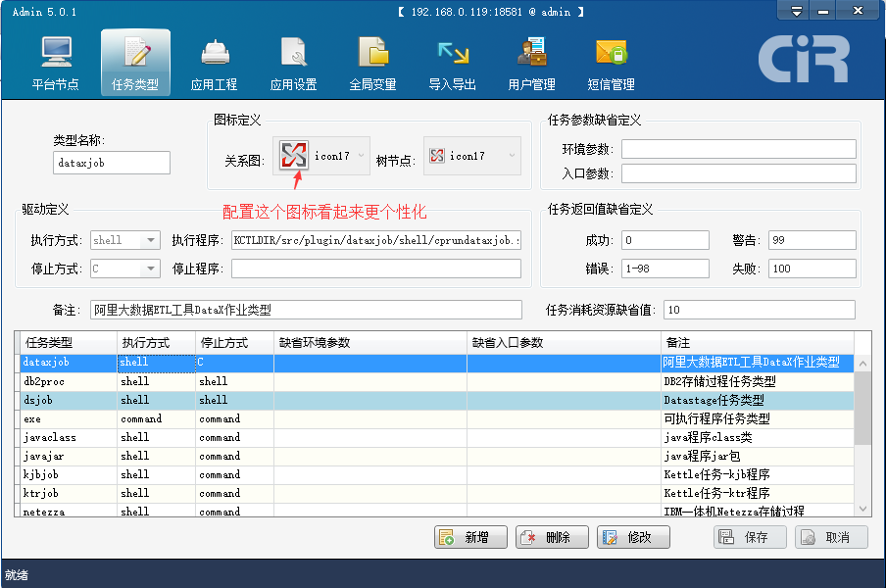Open the 停止方式 C dropdown arrow

point(151,269)
